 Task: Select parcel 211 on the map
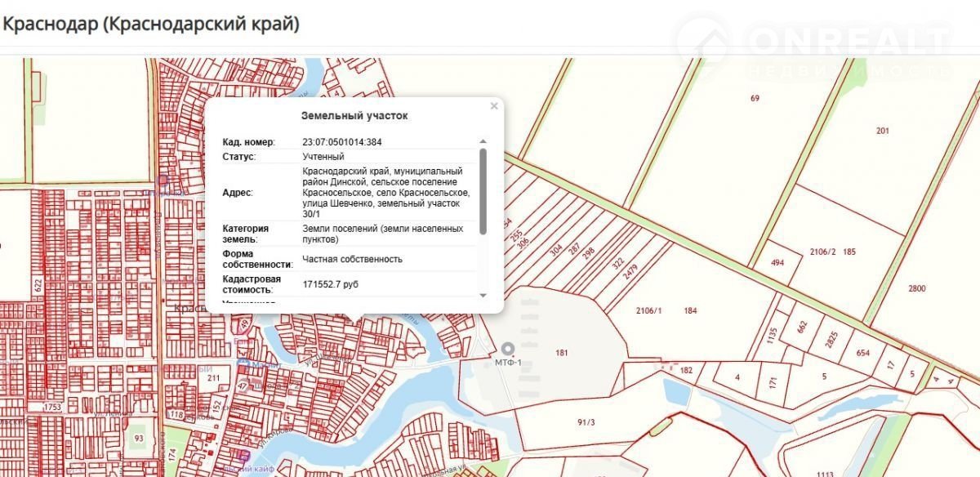(x=214, y=378)
